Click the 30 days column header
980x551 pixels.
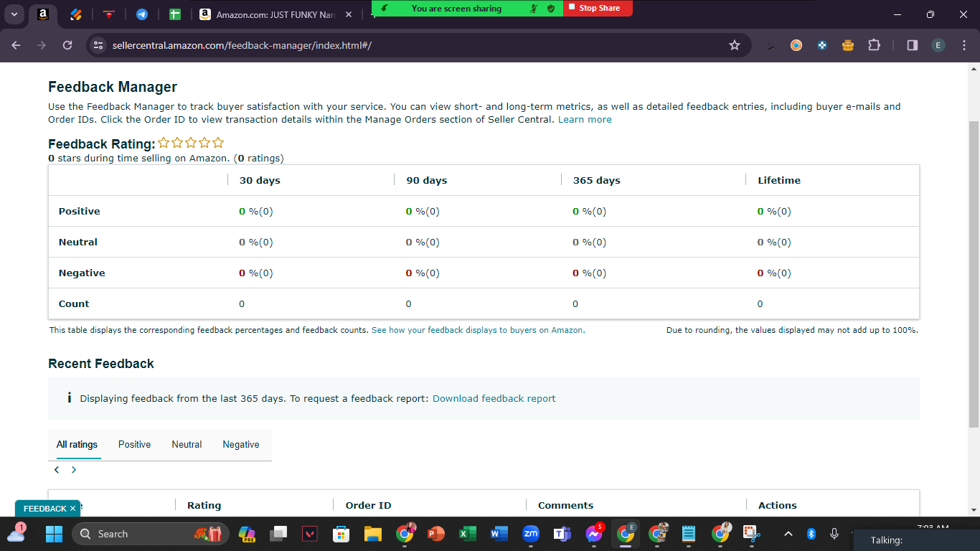pos(260,180)
